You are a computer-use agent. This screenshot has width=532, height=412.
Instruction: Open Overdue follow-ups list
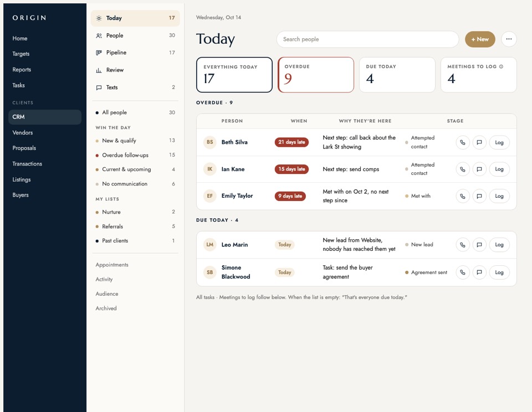coord(135,155)
